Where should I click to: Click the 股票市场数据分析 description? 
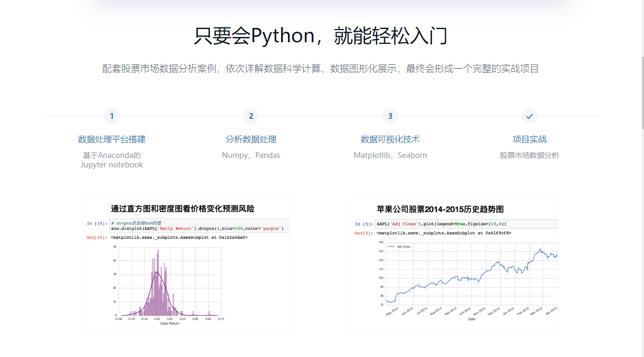[530, 155]
